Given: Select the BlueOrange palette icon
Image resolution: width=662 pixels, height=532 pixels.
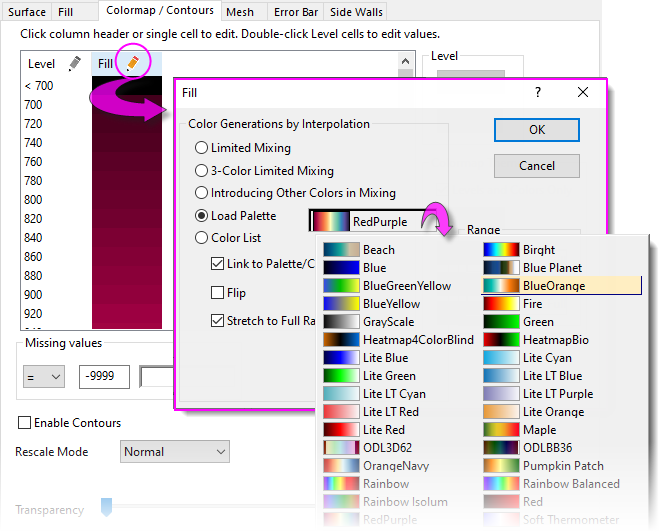Looking at the screenshot, I should click(502, 286).
